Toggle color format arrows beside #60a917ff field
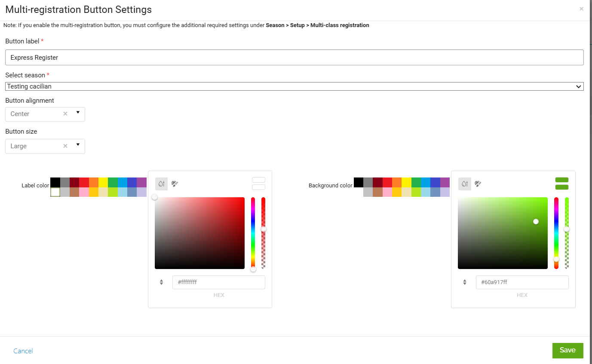592x364 pixels. (x=465, y=282)
